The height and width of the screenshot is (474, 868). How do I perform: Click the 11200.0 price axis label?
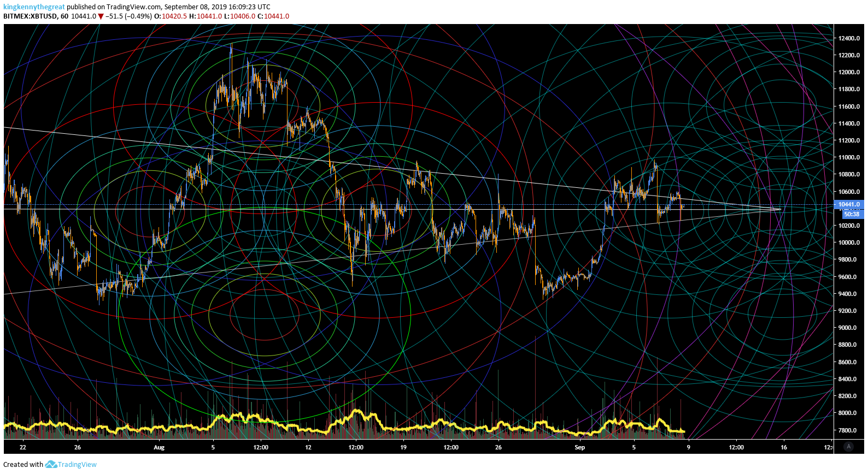click(x=849, y=140)
